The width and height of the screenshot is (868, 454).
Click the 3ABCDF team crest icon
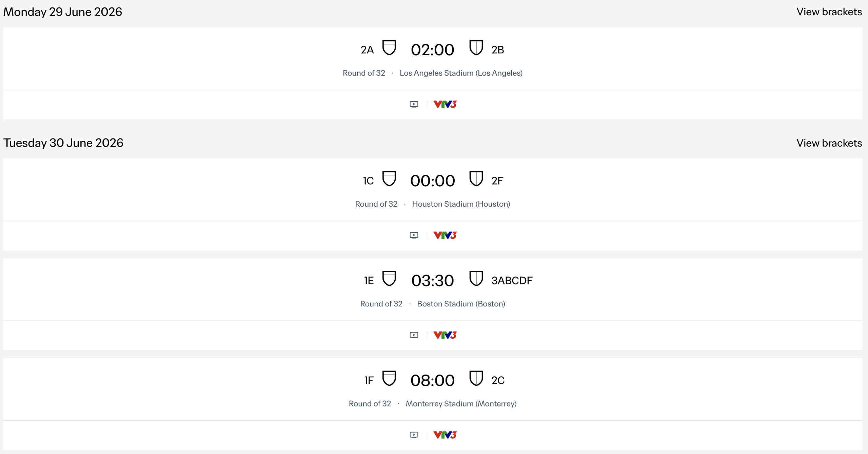click(x=476, y=278)
